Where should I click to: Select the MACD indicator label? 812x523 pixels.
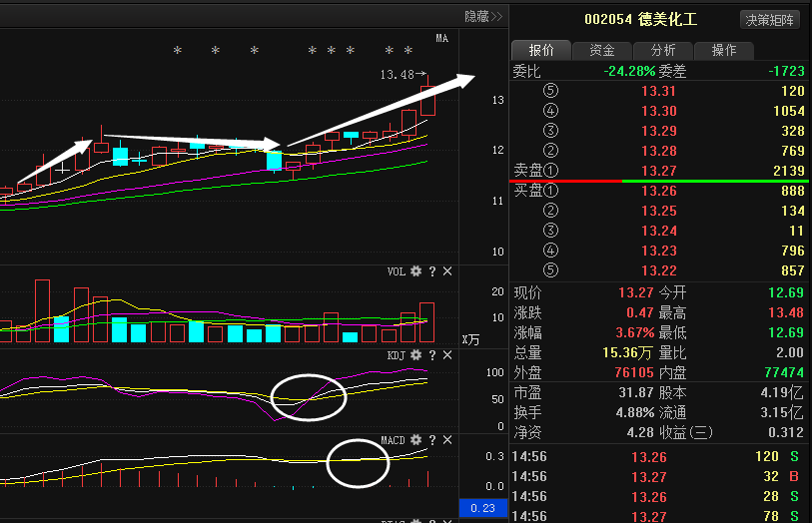tap(394, 440)
